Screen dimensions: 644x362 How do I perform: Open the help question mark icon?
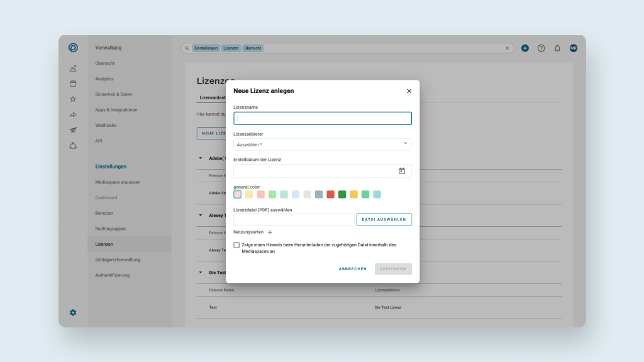tap(541, 48)
